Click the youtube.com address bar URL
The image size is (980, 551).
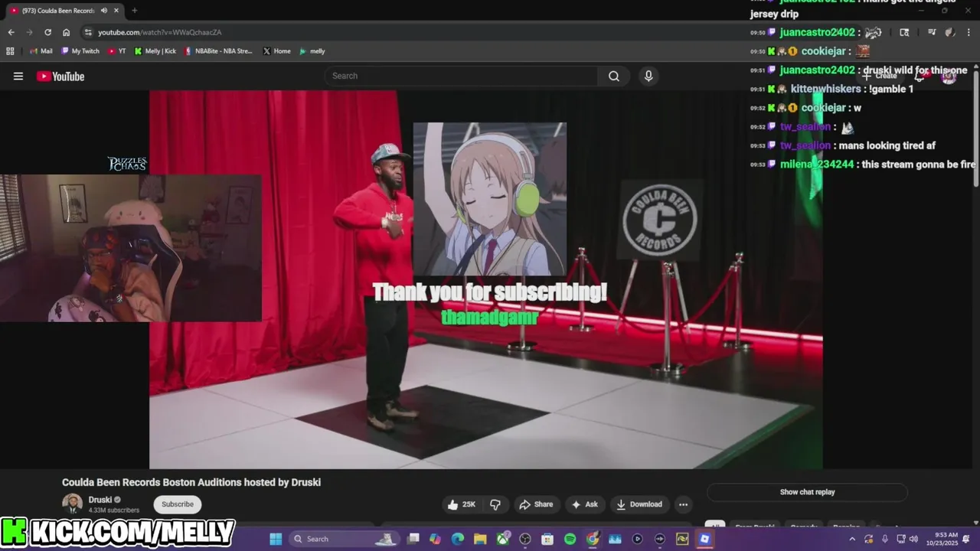coord(159,32)
